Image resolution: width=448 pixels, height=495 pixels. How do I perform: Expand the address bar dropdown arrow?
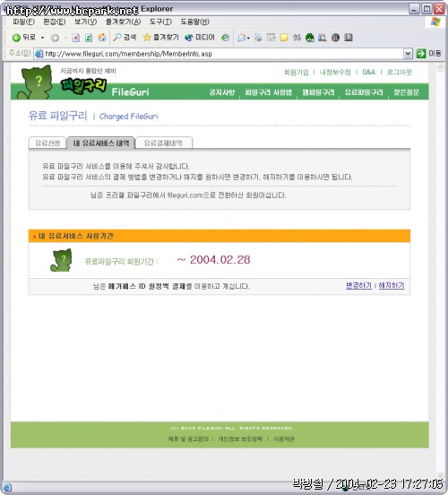click(408, 54)
